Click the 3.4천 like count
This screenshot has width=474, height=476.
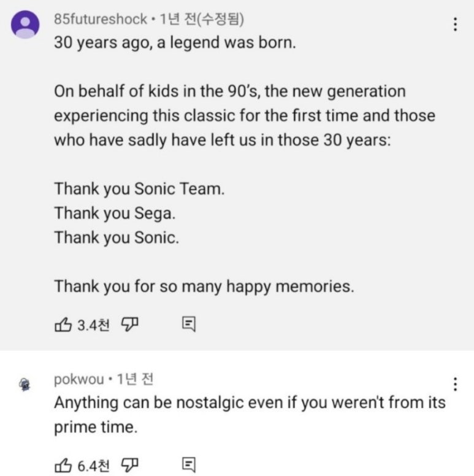(x=93, y=325)
